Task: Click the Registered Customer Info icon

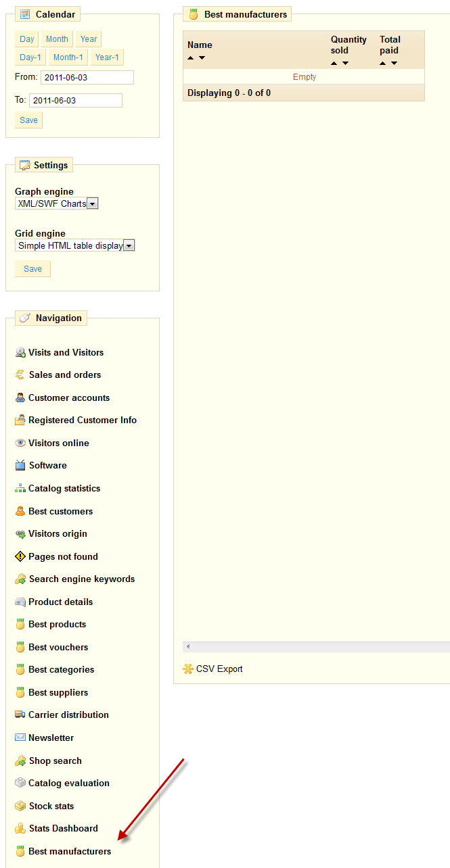Action: 20,420
